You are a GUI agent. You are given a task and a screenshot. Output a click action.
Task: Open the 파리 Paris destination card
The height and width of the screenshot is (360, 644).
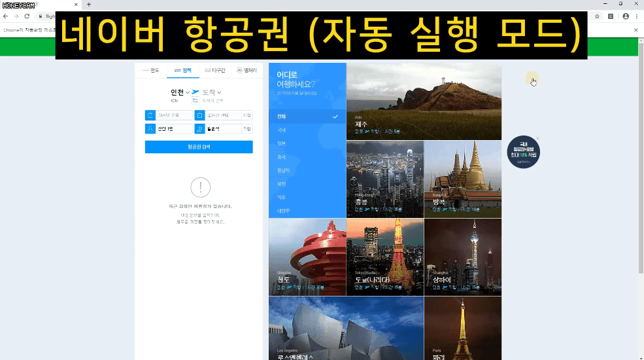tap(463, 329)
